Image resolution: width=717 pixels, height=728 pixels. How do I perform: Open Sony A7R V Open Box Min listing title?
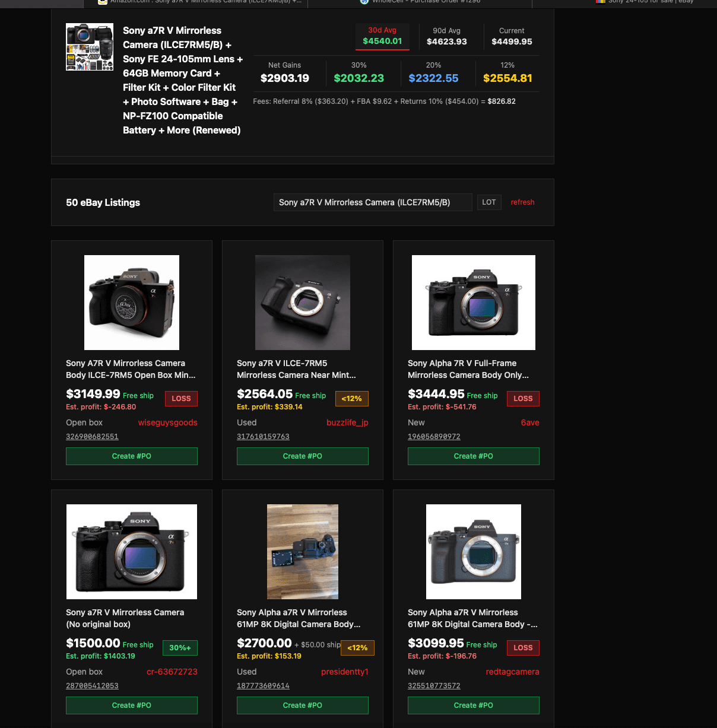(131, 369)
